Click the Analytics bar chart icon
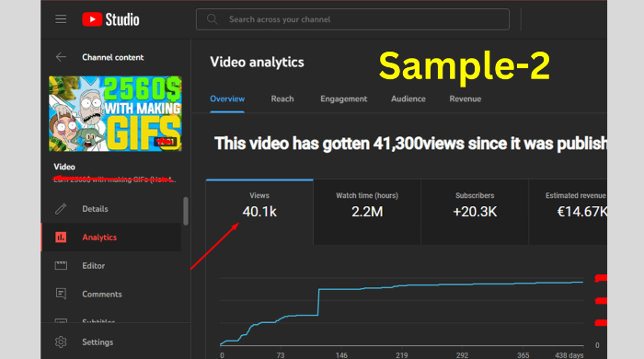The height and width of the screenshot is (359, 644). pos(61,237)
